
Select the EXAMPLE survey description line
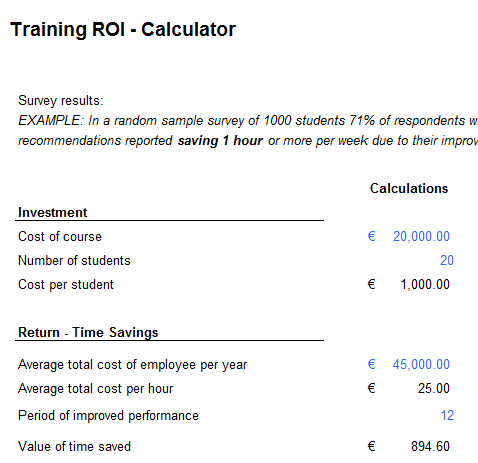(248, 121)
